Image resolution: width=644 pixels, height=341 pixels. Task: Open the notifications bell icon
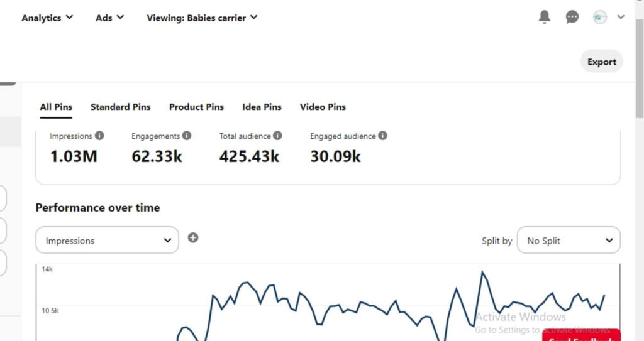pyautogui.click(x=545, y=18)
